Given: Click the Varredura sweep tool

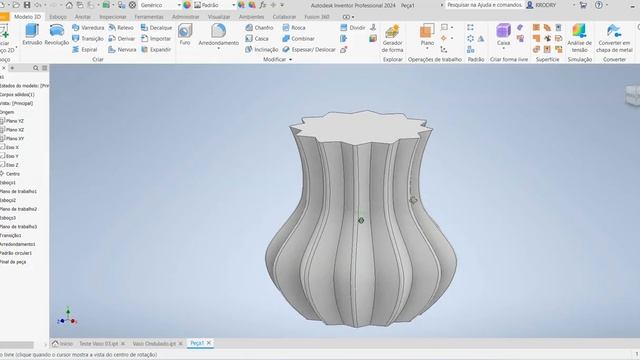Looking at the screenshot, I should [x=88, y=27].
